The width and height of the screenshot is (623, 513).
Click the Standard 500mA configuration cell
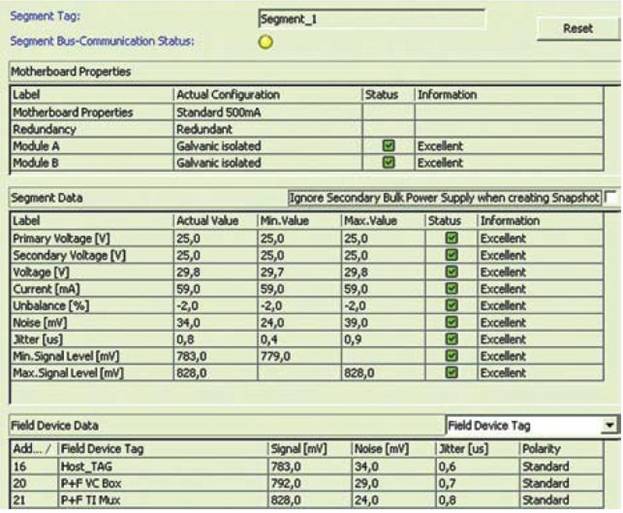click(268, 112)
